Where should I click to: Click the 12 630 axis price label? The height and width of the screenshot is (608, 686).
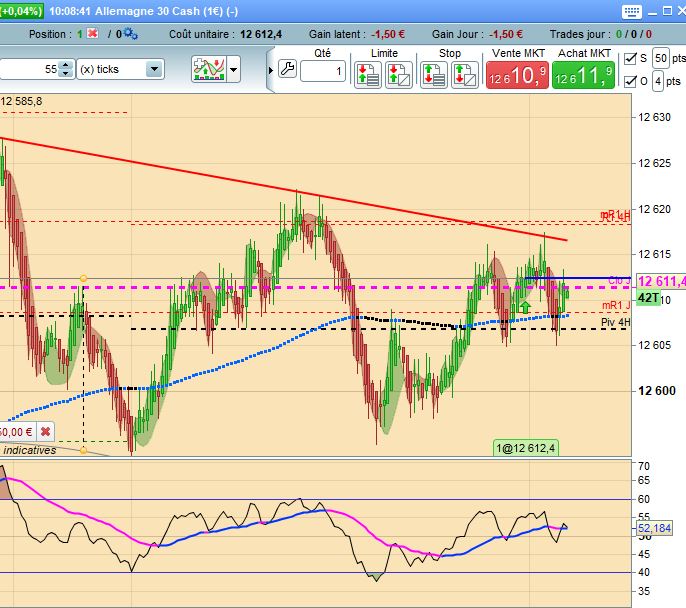pyautogui.click(x=654, y=117)
